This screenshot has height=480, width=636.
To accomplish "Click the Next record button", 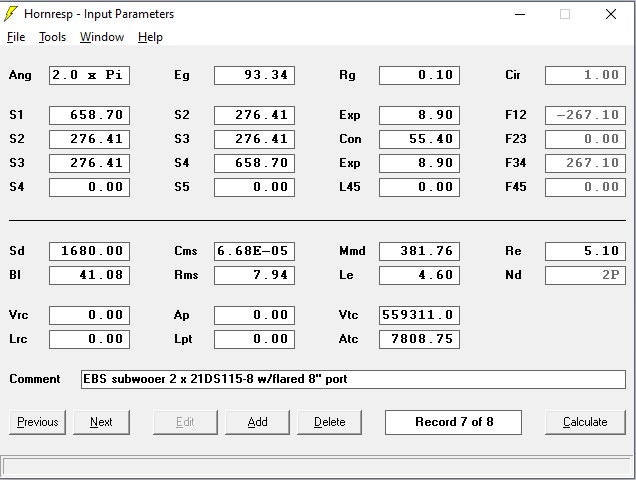I will (101, 422).
